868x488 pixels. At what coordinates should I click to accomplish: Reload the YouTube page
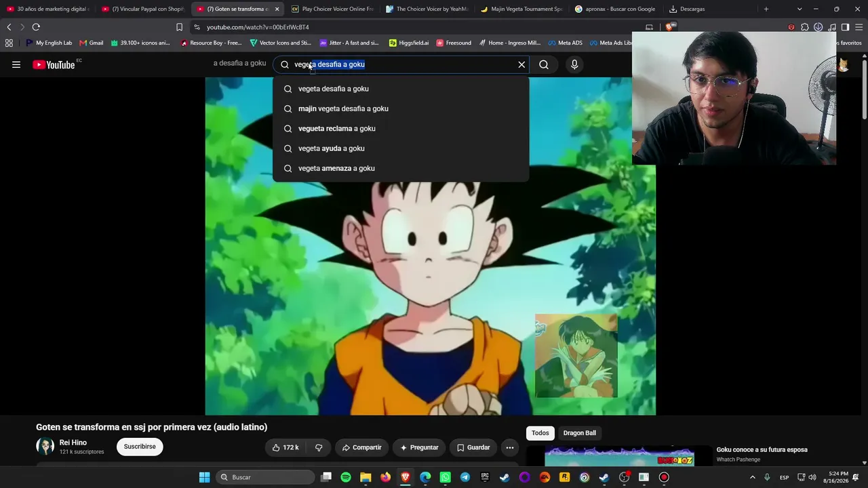36,27
